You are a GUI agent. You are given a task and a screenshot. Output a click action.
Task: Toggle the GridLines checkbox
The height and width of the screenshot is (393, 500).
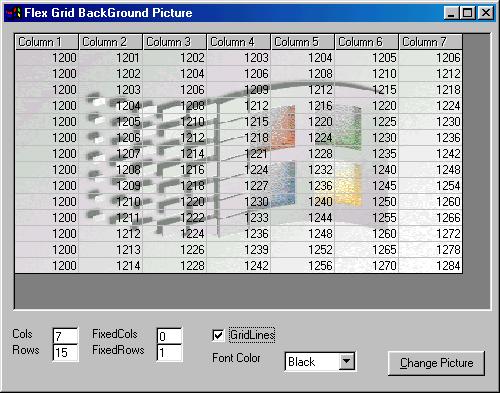pyautogui.click(x=218, y=335)
